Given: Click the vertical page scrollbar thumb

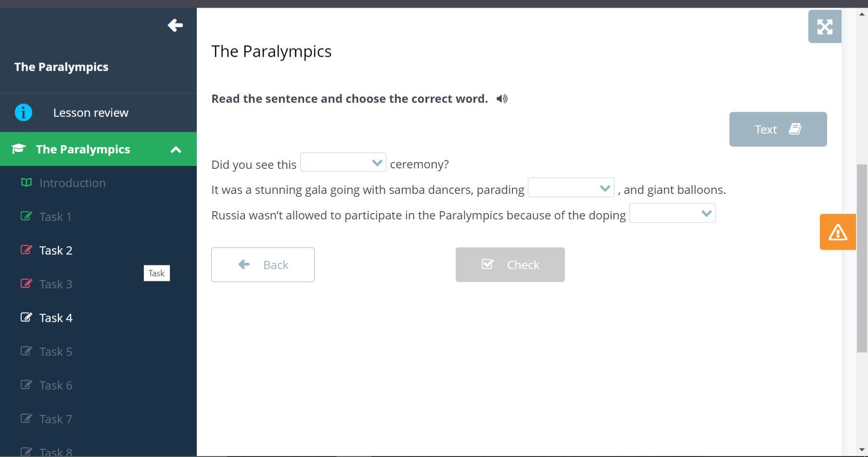Looking at the screenshot, I should [862, 258].
